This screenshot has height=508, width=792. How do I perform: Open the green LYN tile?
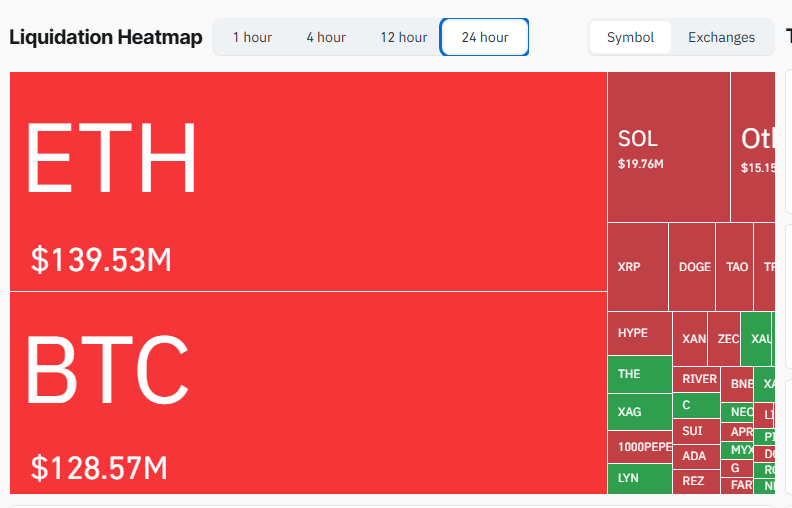coord(639,478)
